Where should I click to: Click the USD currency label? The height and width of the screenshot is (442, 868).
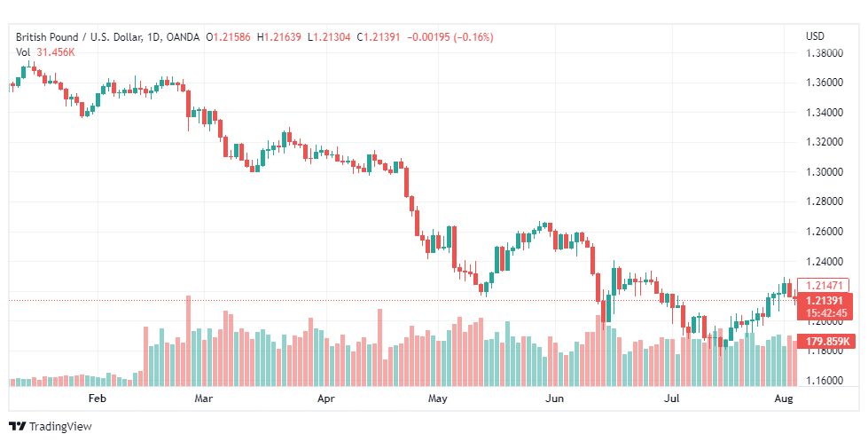pyautogui.click(x=815, y=36)
